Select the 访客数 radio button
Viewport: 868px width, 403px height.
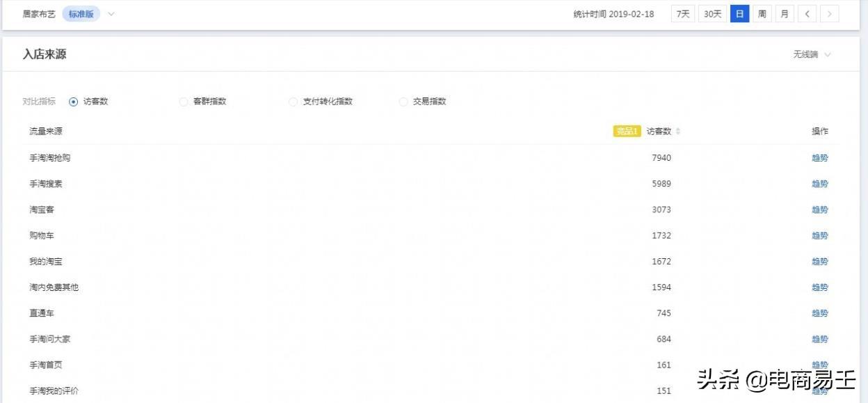click(x=74, y=102)
